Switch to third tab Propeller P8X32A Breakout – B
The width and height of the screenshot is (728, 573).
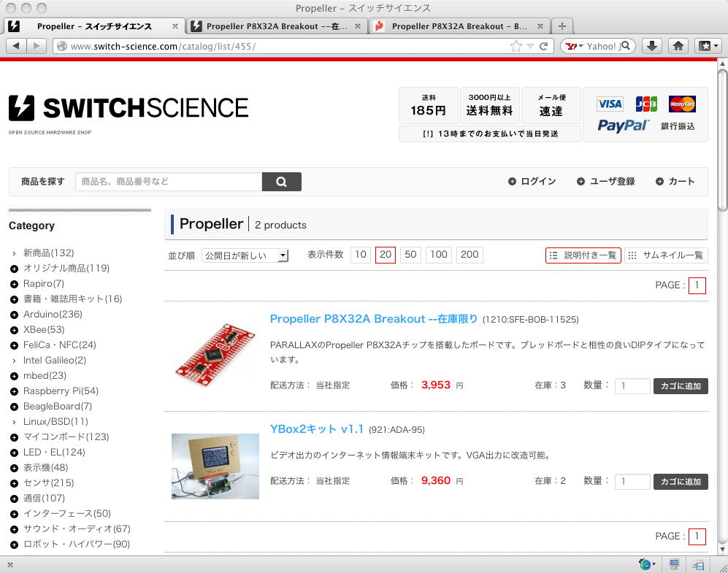click(459, 26)
